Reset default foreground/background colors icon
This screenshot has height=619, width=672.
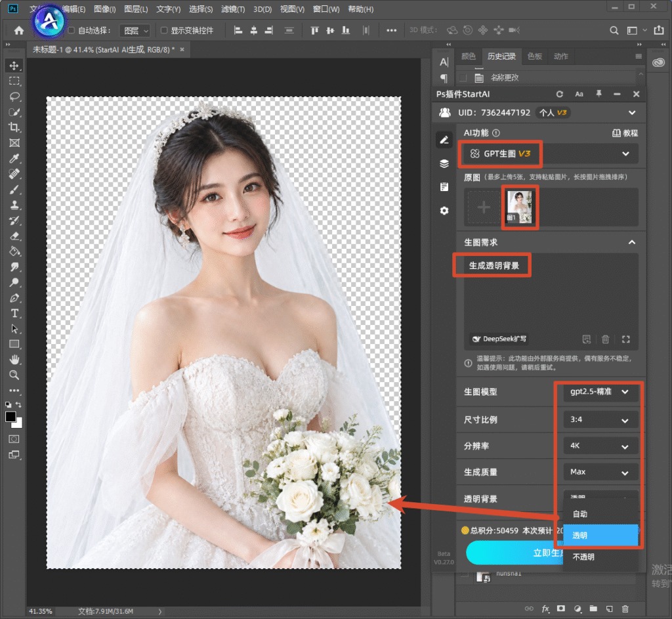point(8,404)
